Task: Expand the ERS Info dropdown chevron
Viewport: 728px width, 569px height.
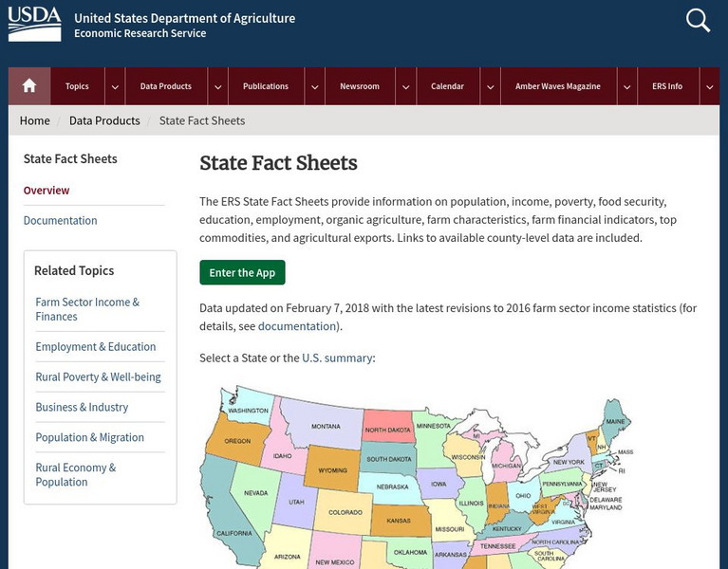Action: [709, 86]
